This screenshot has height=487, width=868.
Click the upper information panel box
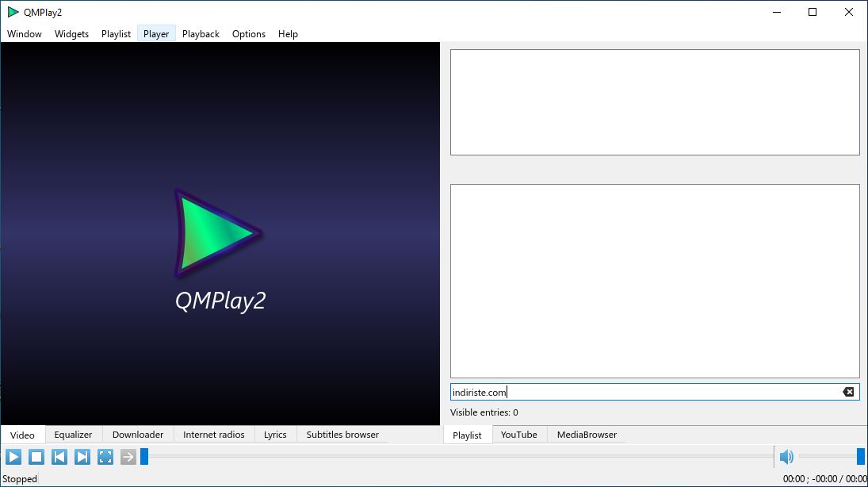pos(655,102)
